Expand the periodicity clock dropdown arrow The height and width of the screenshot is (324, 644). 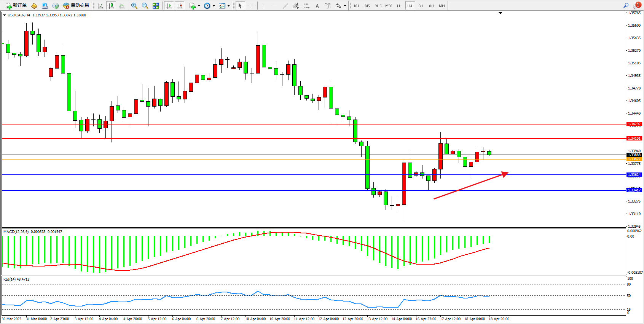point(214,6)
